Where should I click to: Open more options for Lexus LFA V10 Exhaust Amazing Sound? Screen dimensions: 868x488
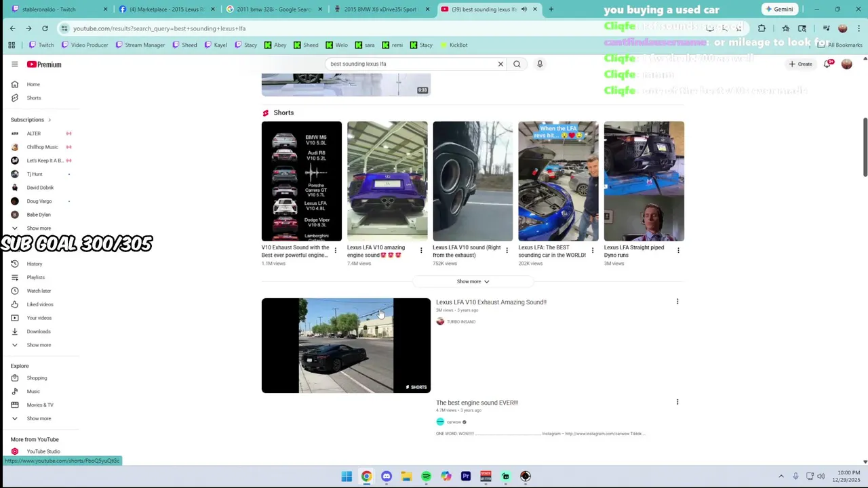pos(677,302)
